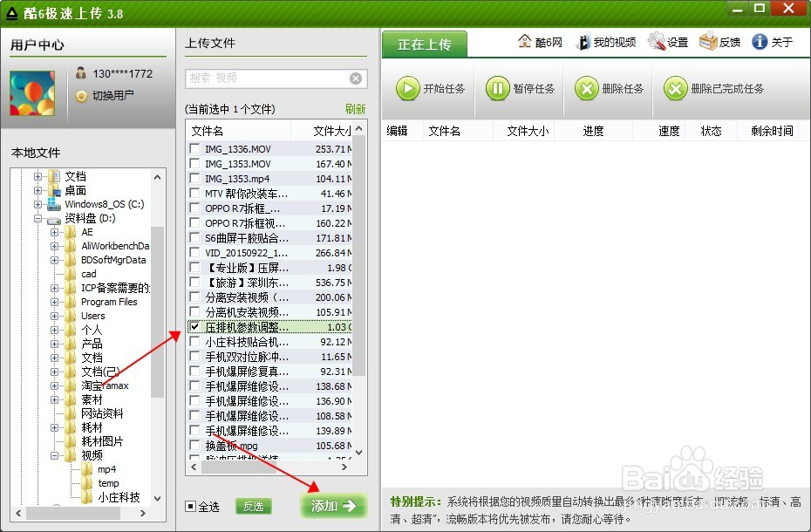
Task: Check the 换盖板.mpg checkbox
Action: click(x=194, y=446)
